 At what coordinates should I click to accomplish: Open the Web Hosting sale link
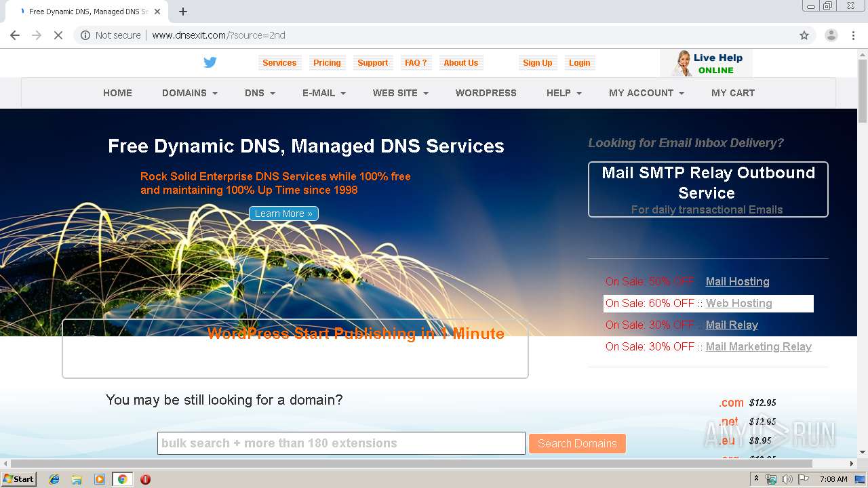point(738,303)
